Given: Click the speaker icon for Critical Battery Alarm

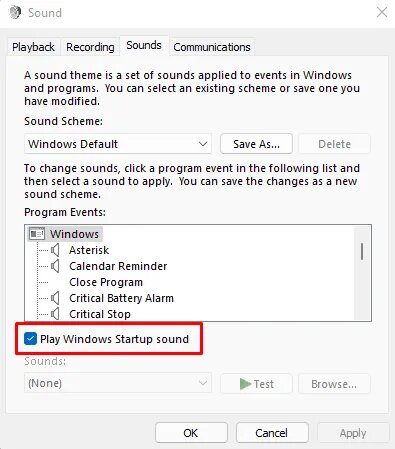Looking at the screenshot, I should (x=55, y=298).
